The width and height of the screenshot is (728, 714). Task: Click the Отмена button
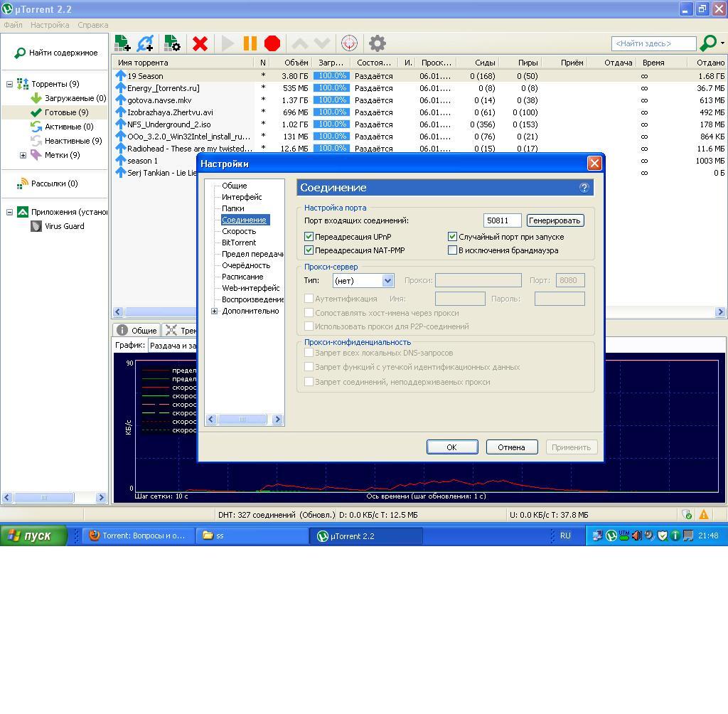pos(511,447)
